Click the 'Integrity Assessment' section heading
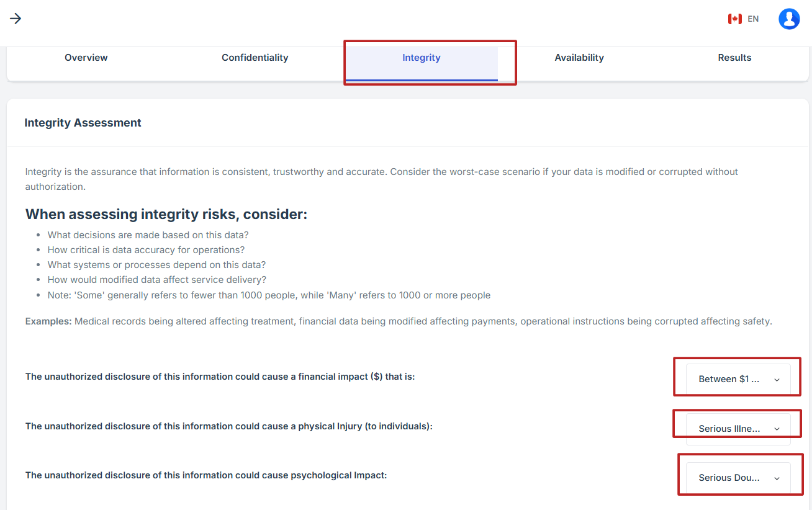Screen dimensions: 812x510 (x=83, y=123)
